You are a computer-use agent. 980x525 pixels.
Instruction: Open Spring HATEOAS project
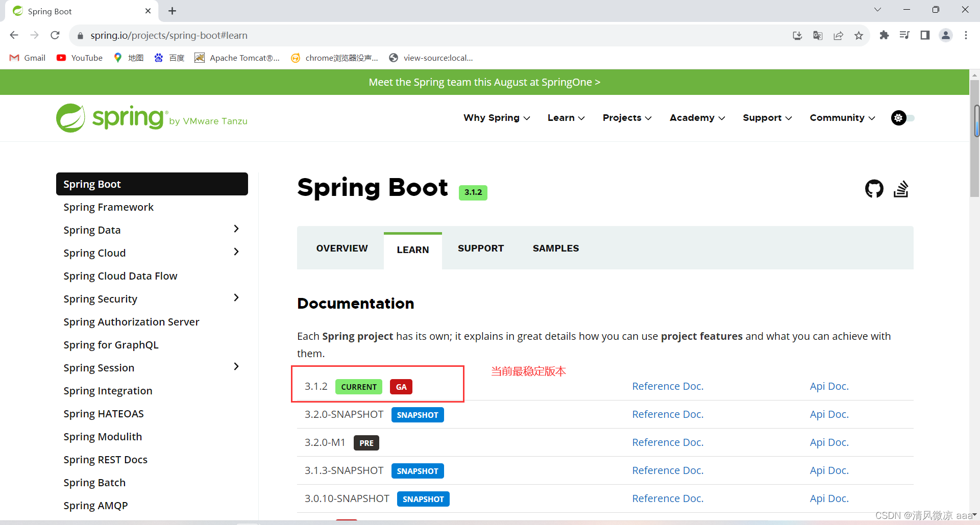point(104,414)
